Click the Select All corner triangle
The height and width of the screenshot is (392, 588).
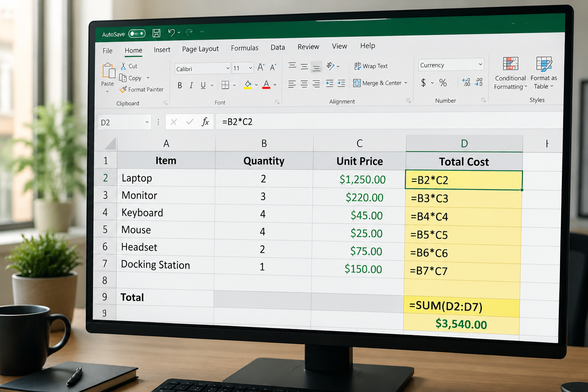pos(110,144)
